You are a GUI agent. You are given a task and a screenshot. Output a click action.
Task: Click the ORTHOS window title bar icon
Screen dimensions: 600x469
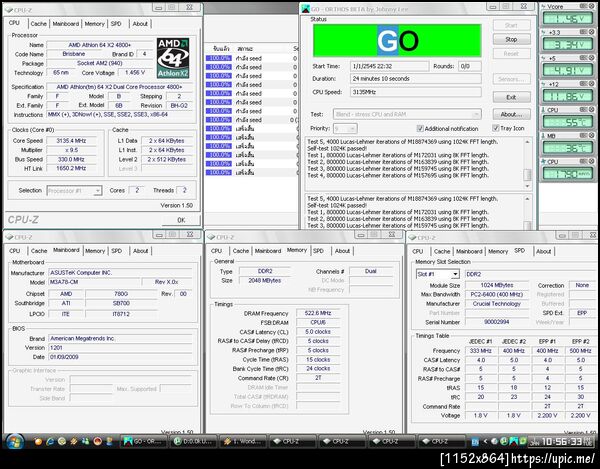[x=306, y=8]
